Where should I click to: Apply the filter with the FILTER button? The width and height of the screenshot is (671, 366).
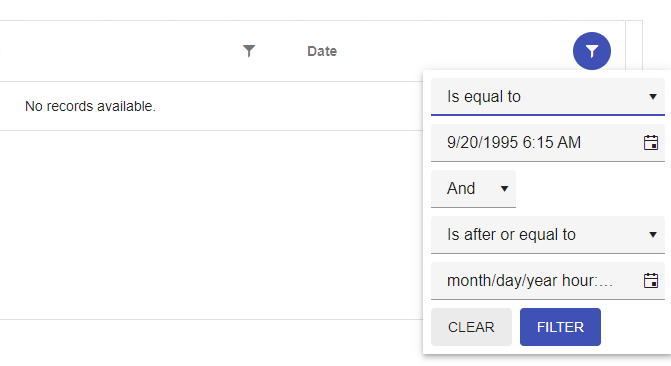560,327
